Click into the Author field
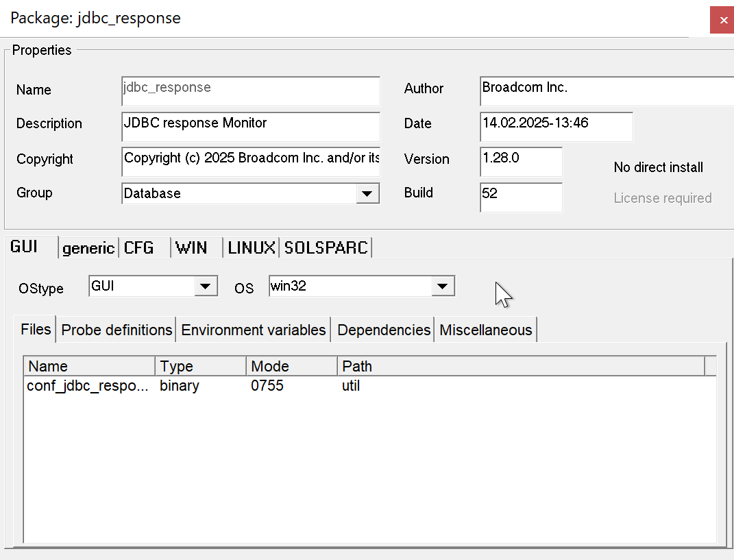Image resolution: width=734 pixels, height=560 pixels. (607, 90)
